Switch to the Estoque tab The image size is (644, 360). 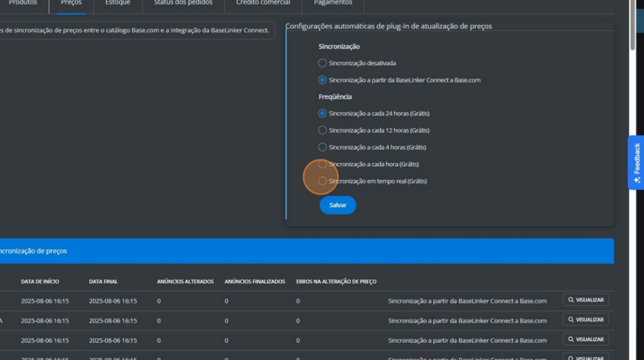(x=118, y=3)
